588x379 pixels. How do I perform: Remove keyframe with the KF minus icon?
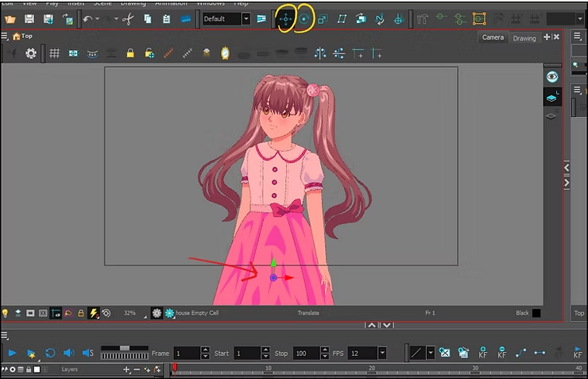click(501, 353)
